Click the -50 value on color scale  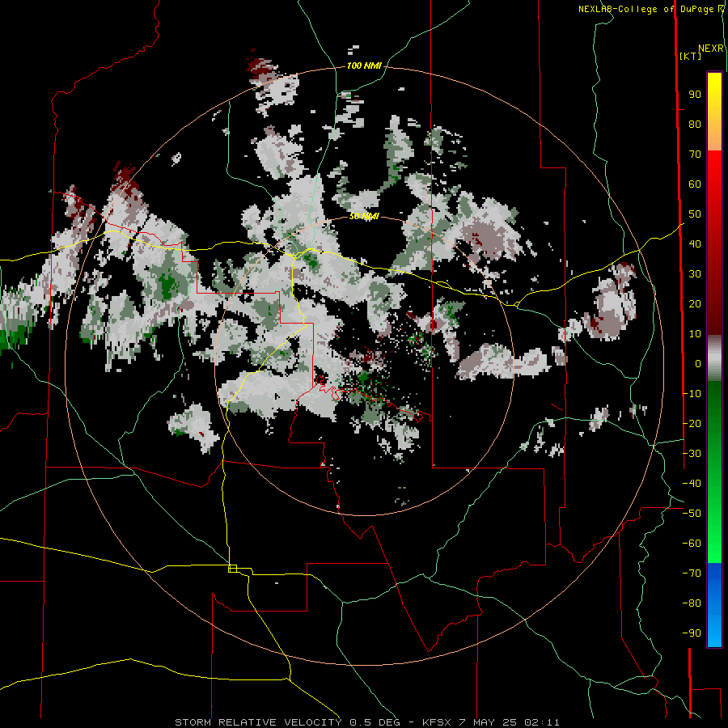coord(692,513)
